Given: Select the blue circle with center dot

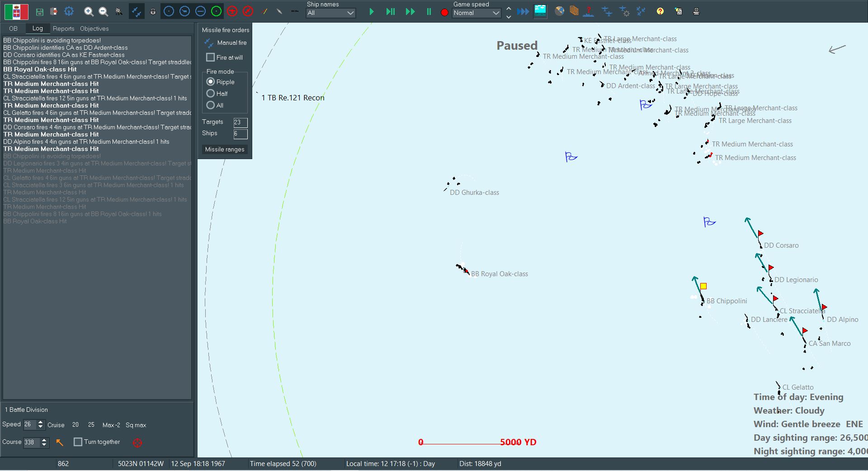Looking at the screenshot, I should click(169, 11).
